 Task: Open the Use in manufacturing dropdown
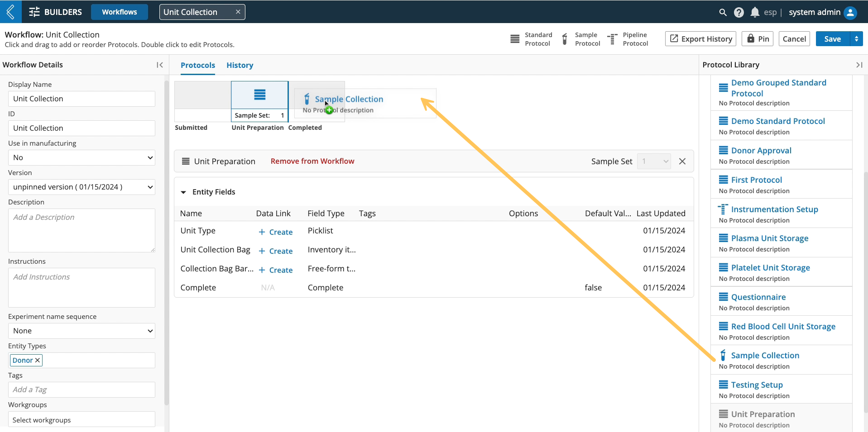(82, 157)
